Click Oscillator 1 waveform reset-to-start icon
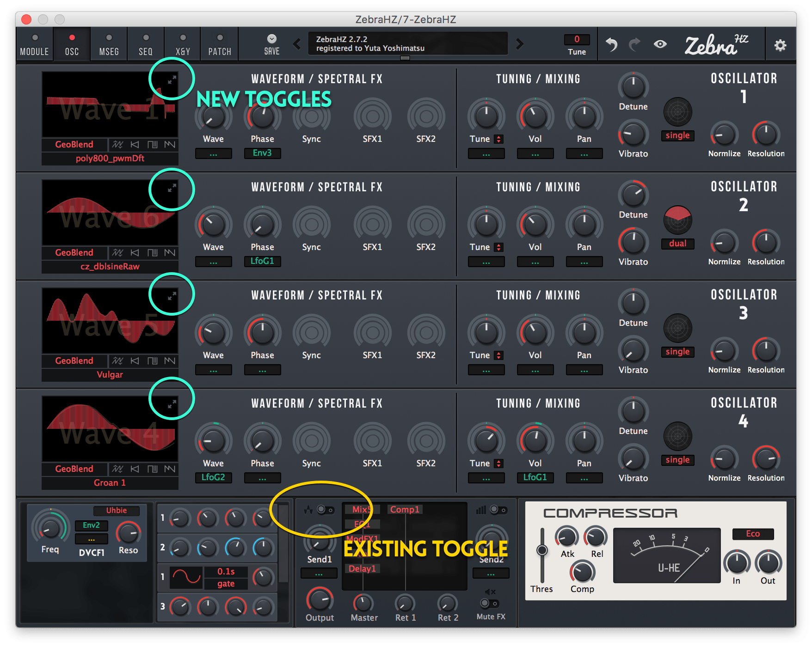 pyautogui.click(x=135, y=145)
